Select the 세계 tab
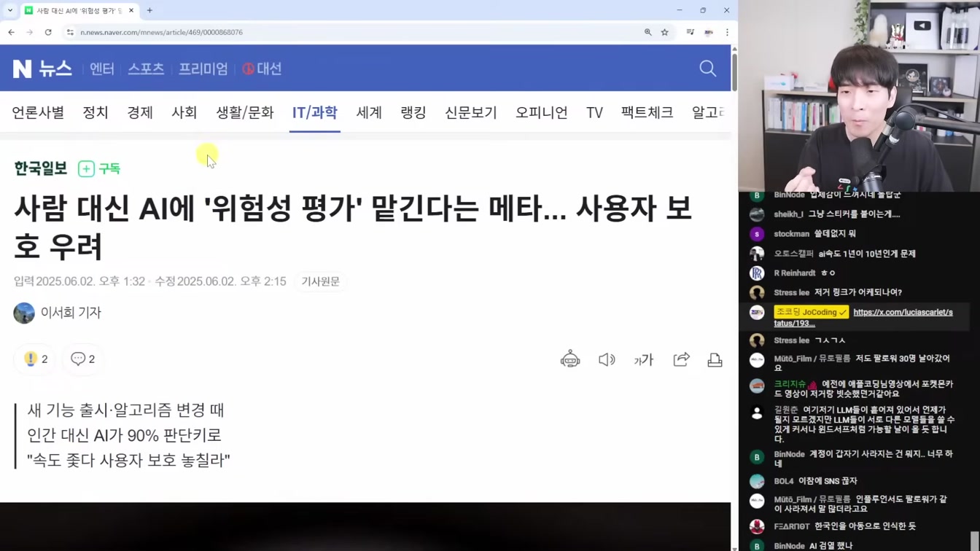 [x=369, y=112]
